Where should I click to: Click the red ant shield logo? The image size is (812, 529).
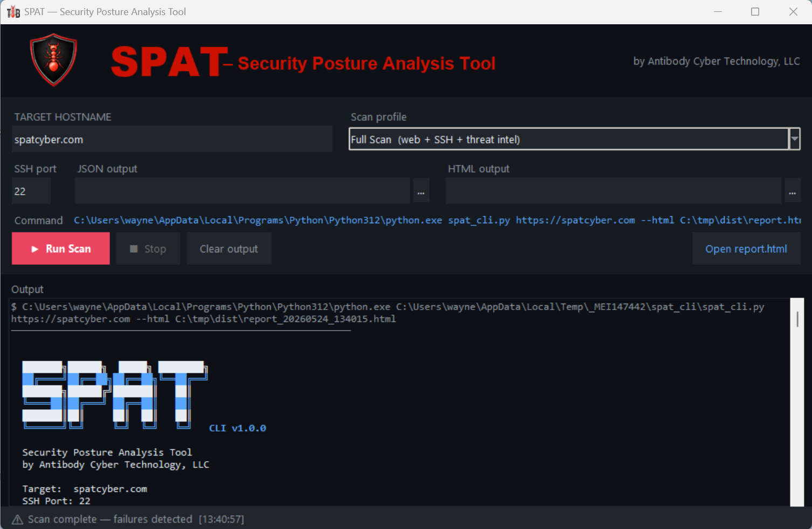[53, 60]
